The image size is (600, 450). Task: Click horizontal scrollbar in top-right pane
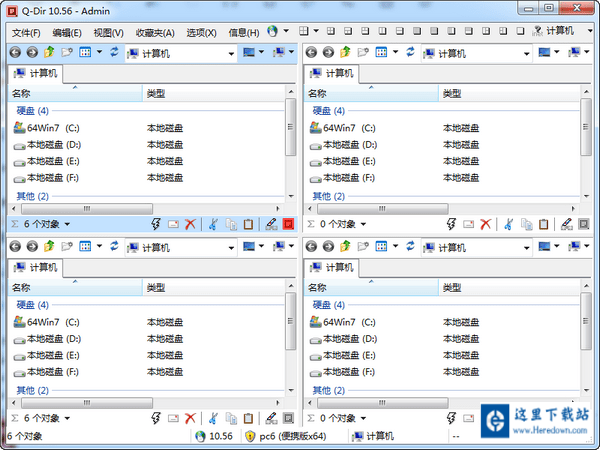point(383,209)
